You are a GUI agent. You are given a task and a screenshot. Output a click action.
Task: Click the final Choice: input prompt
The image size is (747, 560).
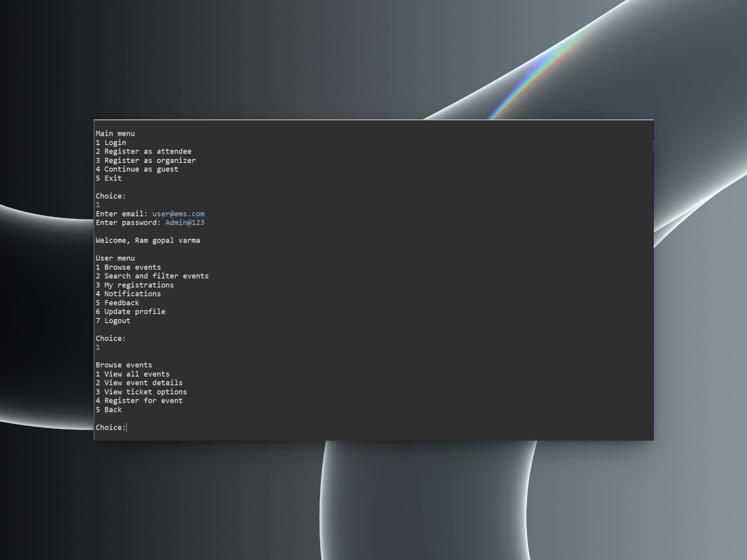pos(111,427)
